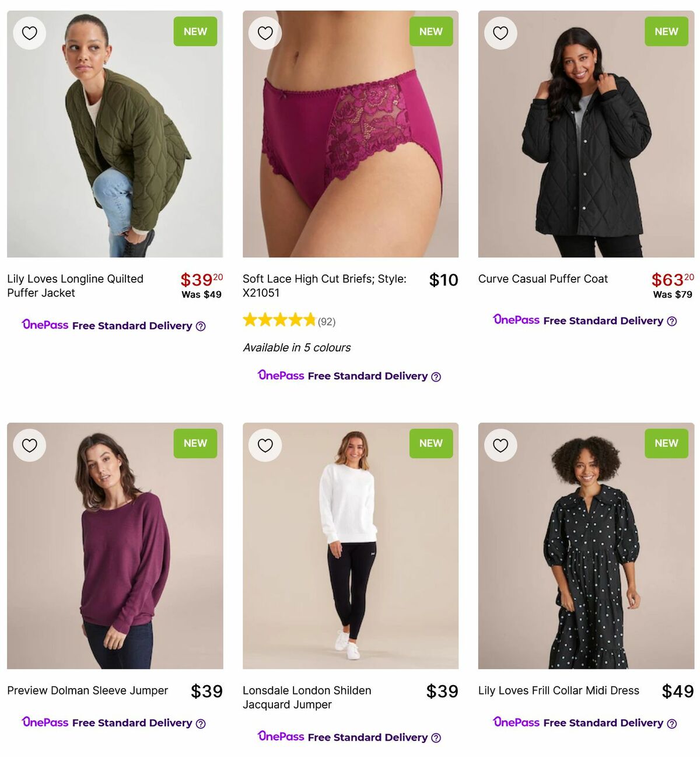
Task: Toggle wishlist heart on Preview Dolman Sleeve Jumper
Action: [x=29, y=445]
